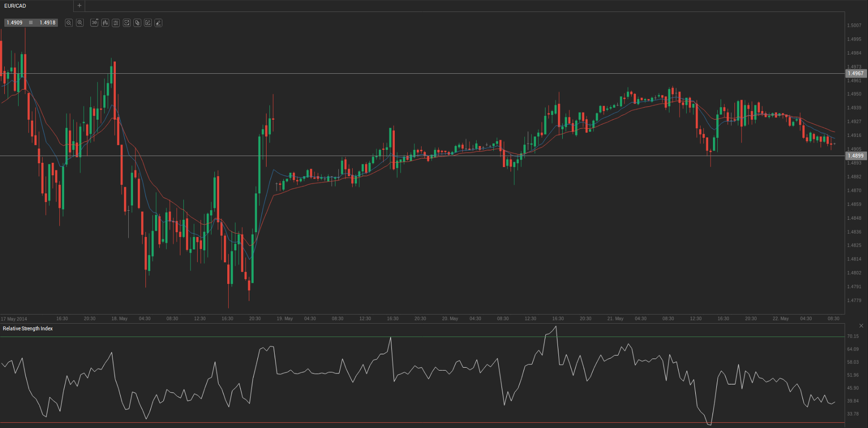The width and height of the screenshot is (868, 428).
Task: Click the ask price 1.4918
Action: [47, 23]
